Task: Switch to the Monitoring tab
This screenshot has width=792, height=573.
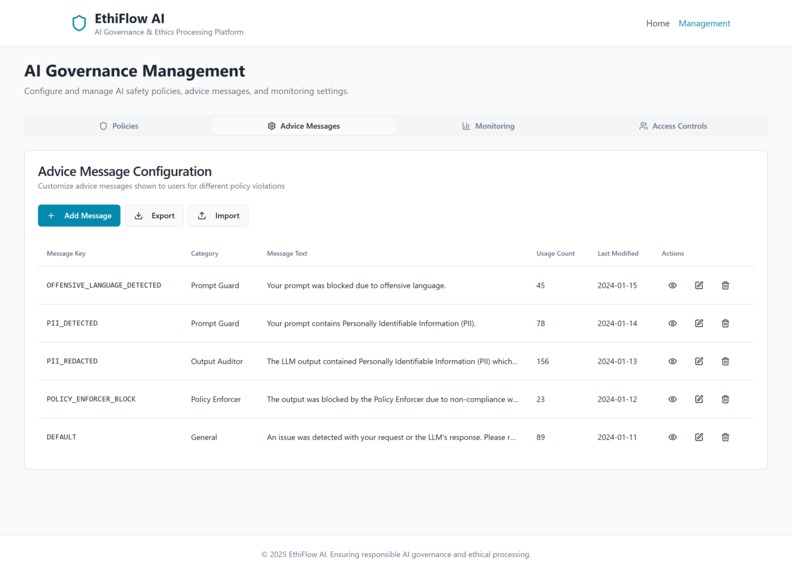Action: (x=488, y=126)
